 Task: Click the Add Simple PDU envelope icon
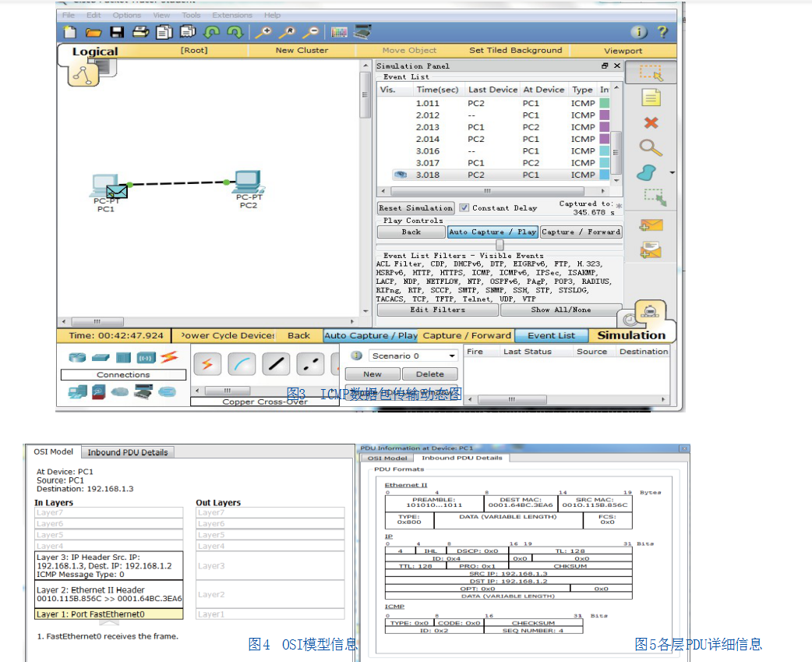coord(651,225)
